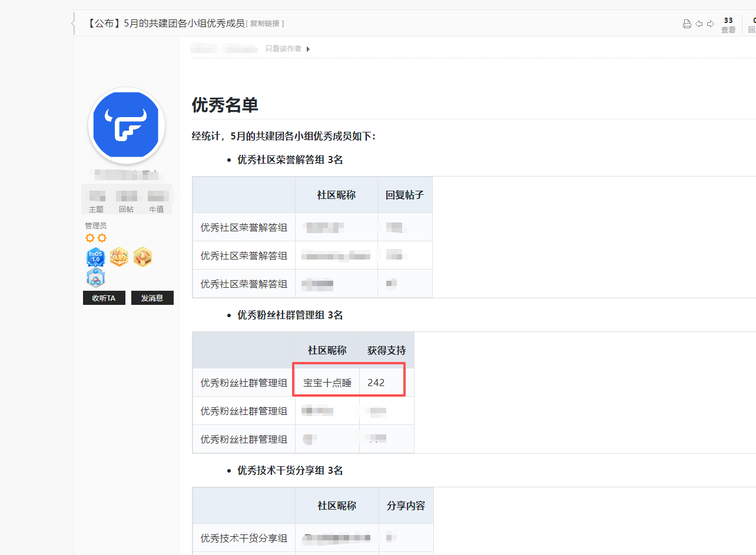Click the print icon in the thread header
Screen dimensions: 756x555
(687, 24)
